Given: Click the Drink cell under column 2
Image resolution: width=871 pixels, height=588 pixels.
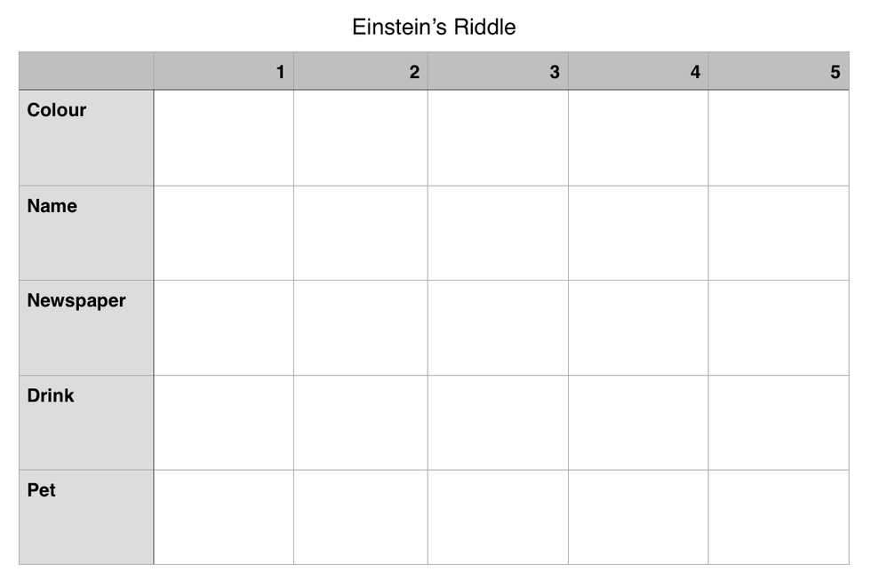Looking at the screenshot, I should pos(360,423).
